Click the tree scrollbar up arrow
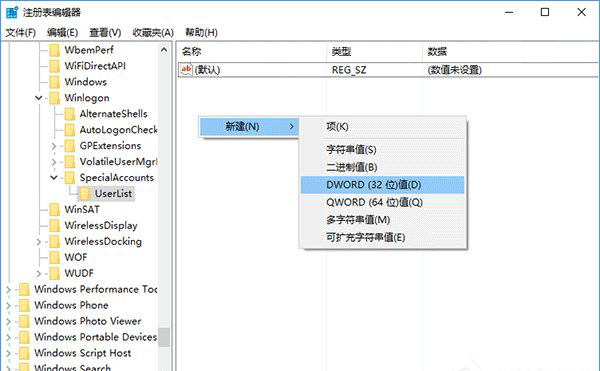Viewport: 600px width, 371px height. tap(164, 50)
